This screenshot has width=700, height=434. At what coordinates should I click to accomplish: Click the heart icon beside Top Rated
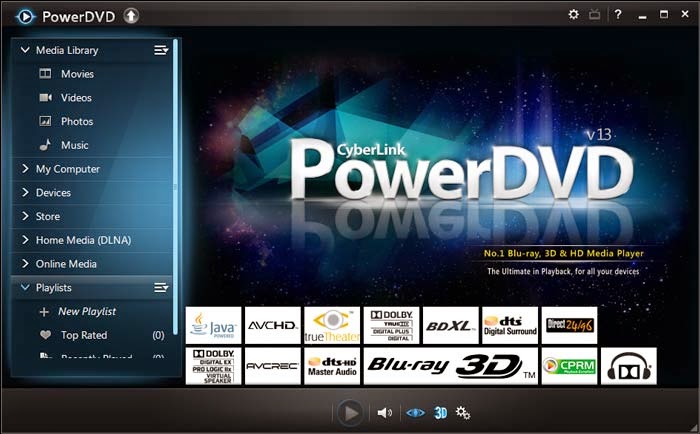point(45,334)
